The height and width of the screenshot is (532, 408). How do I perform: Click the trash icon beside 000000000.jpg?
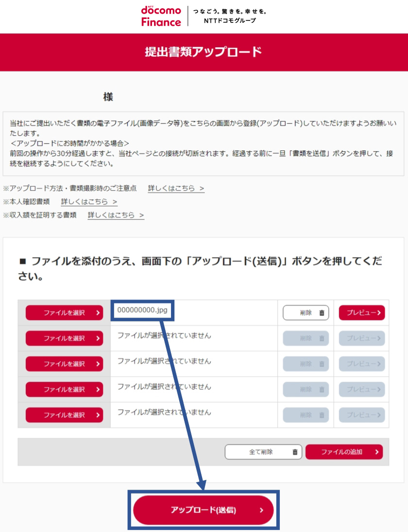[x=322, y=313]
